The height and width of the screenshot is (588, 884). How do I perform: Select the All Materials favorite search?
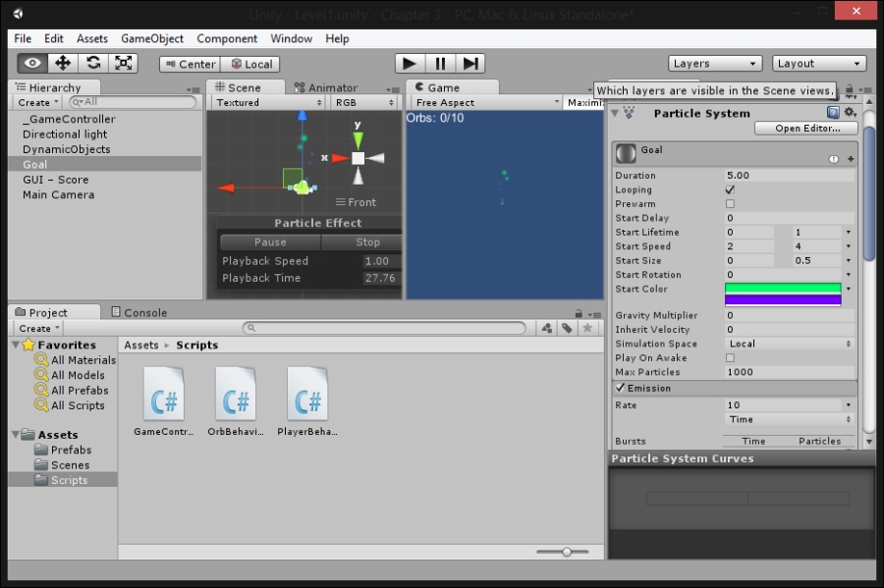click(x=76, y=360)
